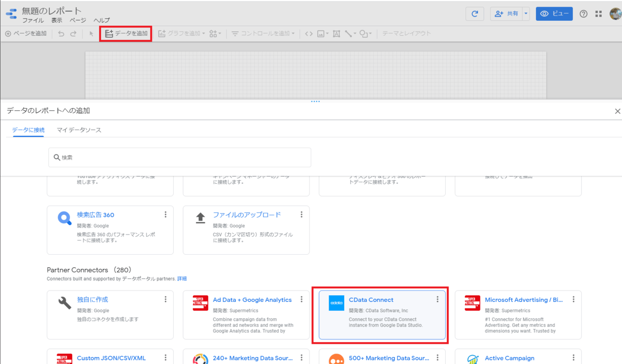Click the user account avatar
622x364 pixels.
click(x=616, y=14)
